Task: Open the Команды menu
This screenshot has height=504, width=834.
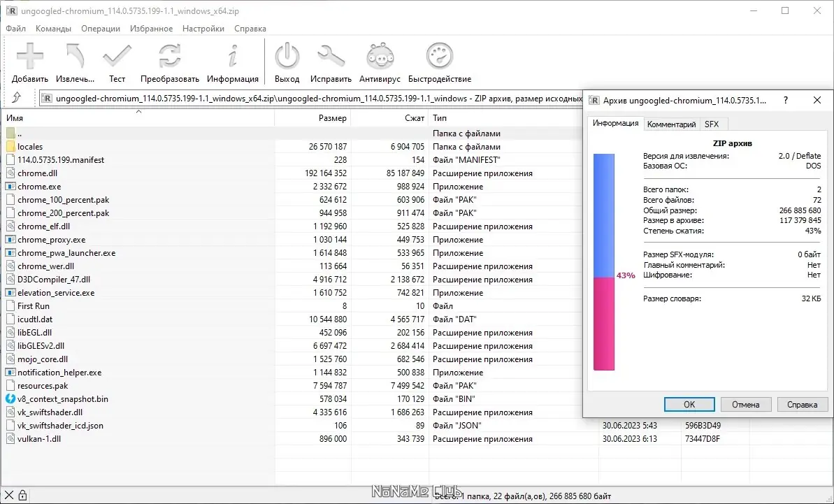Action: point(53,29)
